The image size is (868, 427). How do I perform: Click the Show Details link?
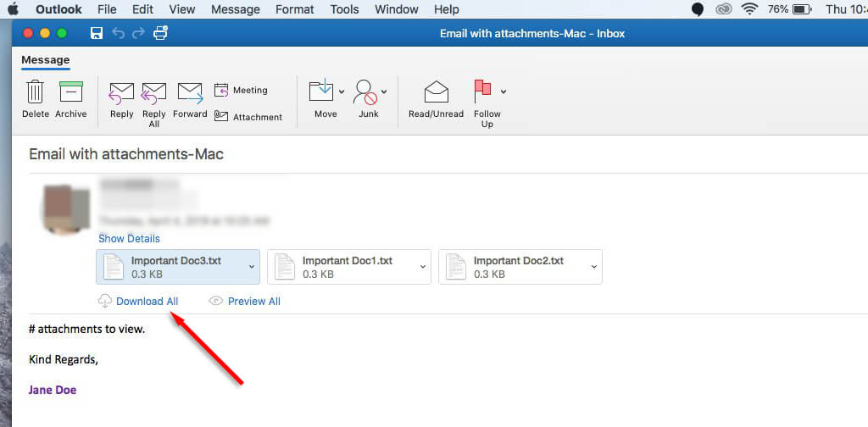[129, 239]
